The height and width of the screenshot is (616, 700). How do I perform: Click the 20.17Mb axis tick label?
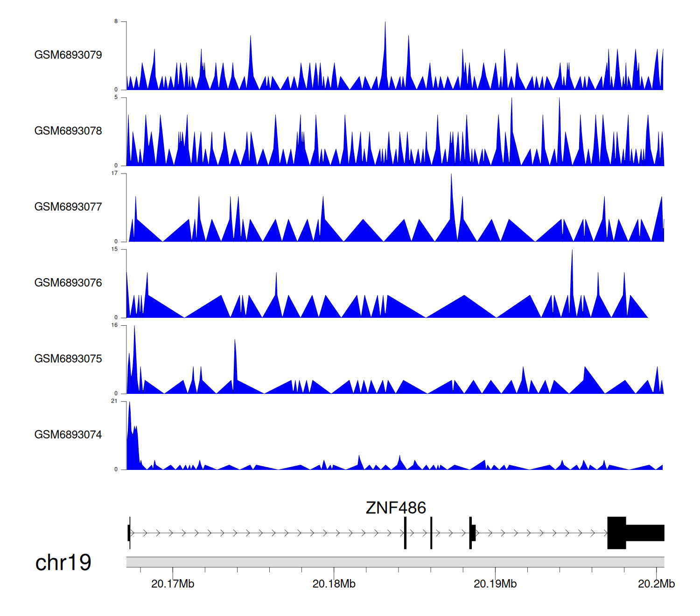173,584
